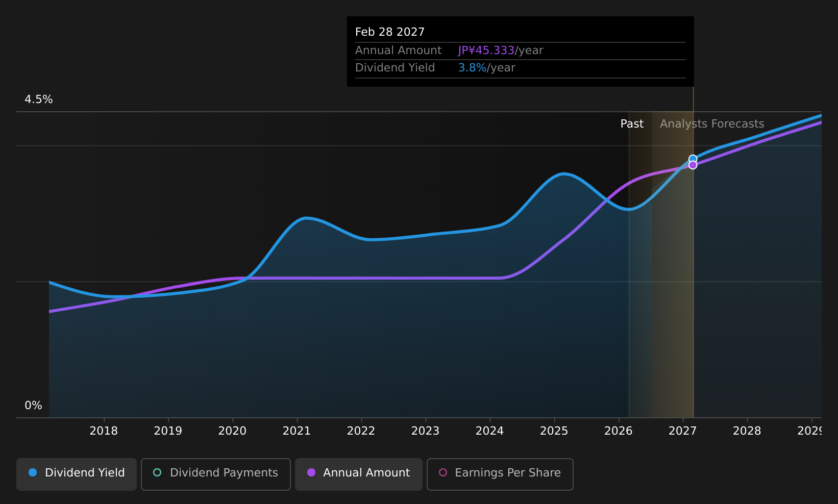The height and width of the screenshot is (504, 838).
Task: Click the Annual Amount tooltip row label
Action: point(398,51)
